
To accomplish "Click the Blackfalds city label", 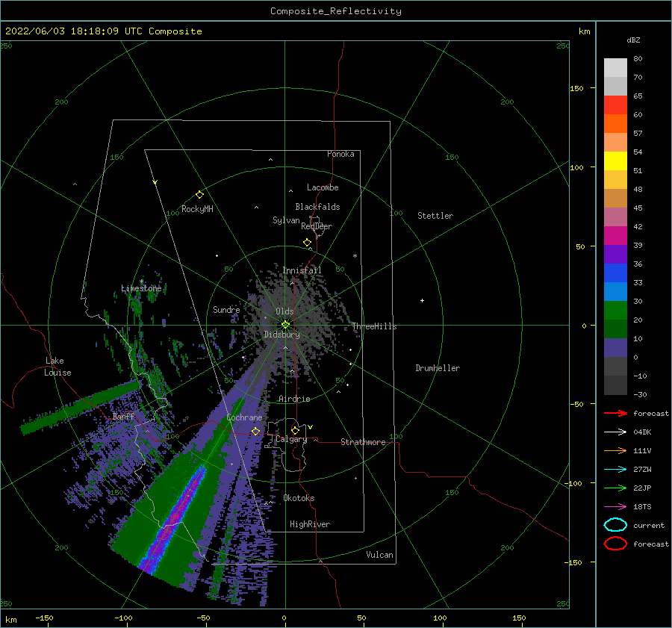I will 317,207.
